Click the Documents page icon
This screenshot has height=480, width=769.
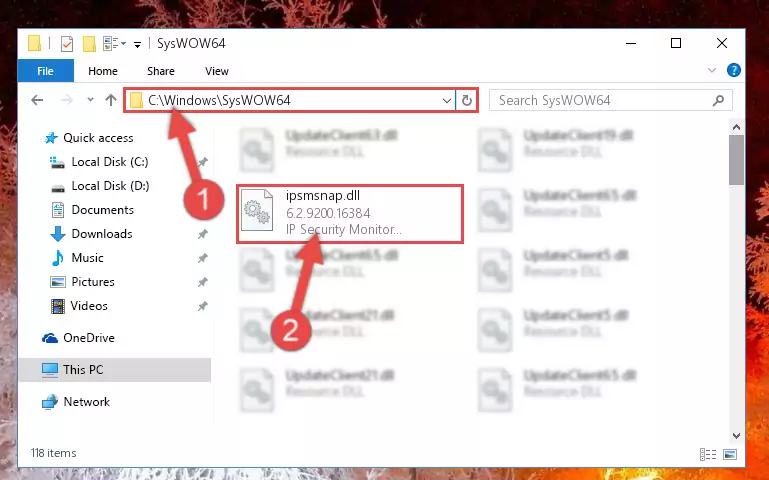coord(58,210)
